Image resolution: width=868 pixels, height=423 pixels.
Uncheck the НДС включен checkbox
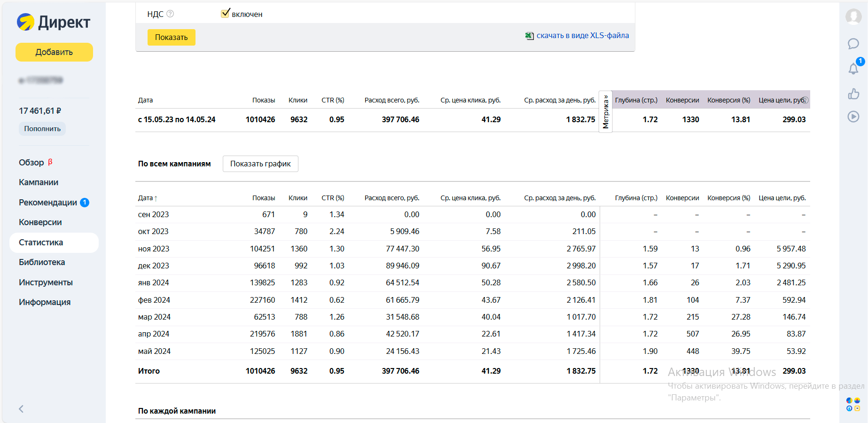coord(225,13)
